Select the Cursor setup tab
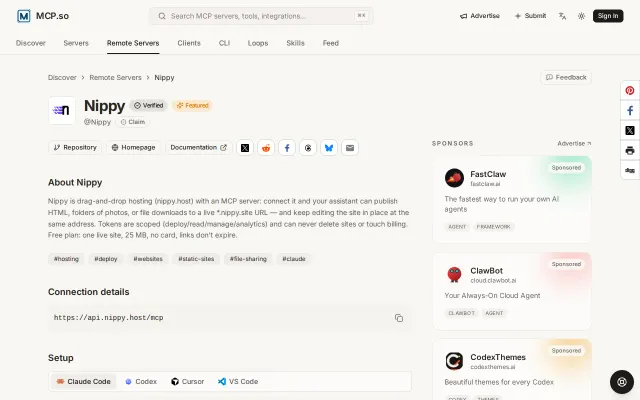Image resolution: width=640 pixels, height=400 pixels. pos(187,382)
